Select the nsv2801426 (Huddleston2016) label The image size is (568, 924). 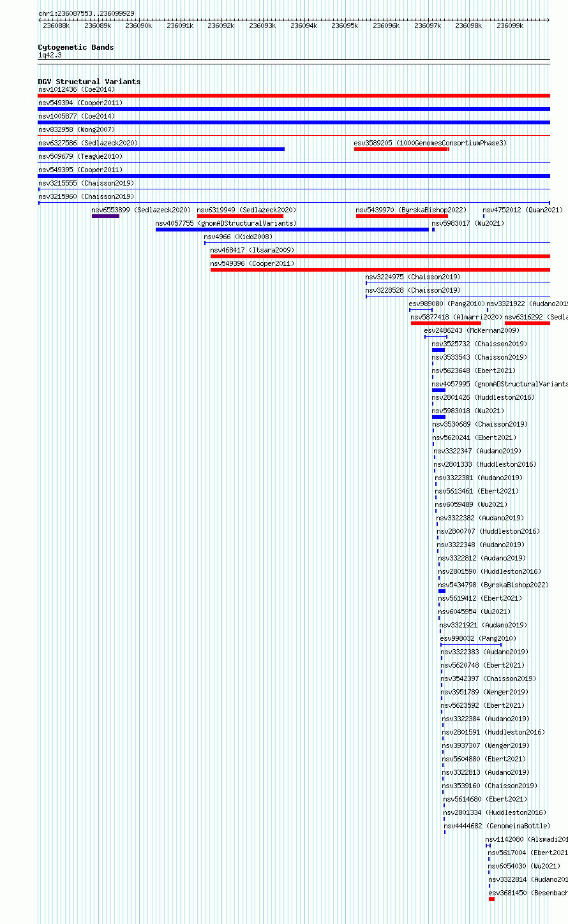(x=484, y=397)
